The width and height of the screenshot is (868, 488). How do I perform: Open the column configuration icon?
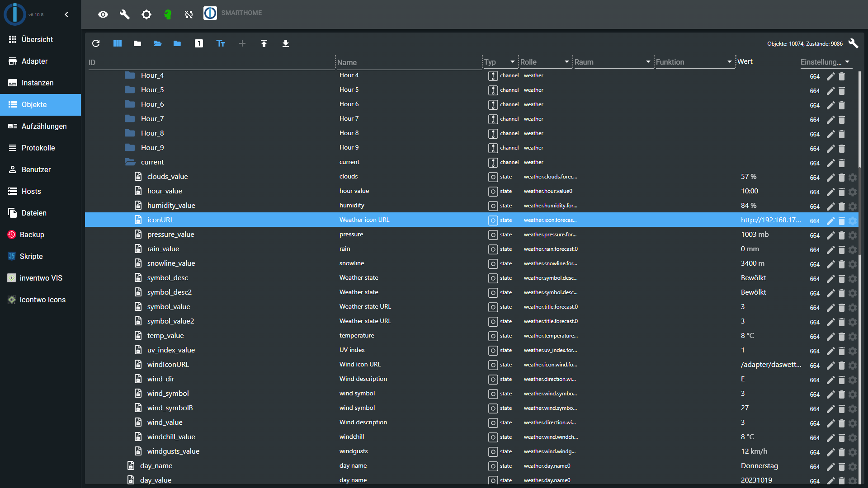tap(118, 43)
